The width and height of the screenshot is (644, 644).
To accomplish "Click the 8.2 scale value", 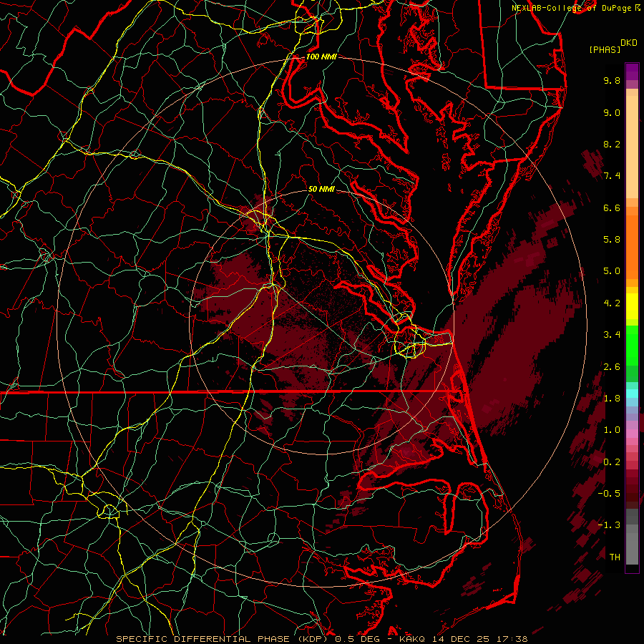I will click(x=612, y=144).
